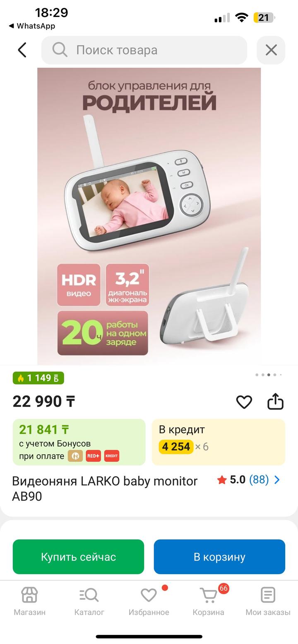This screenshot has width=298, height=644.
Task: Open the Каталог tab
Action: click(x=89, y=602)
